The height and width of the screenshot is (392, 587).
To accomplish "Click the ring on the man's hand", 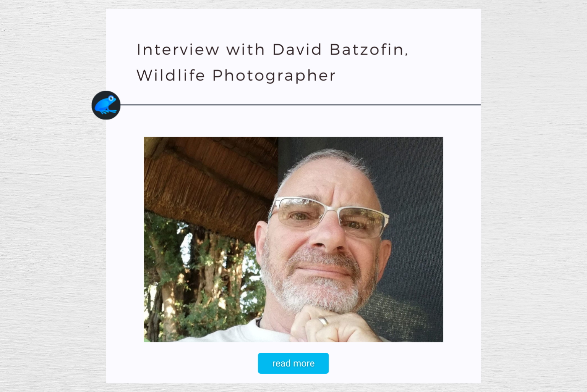I will [323, 321].
